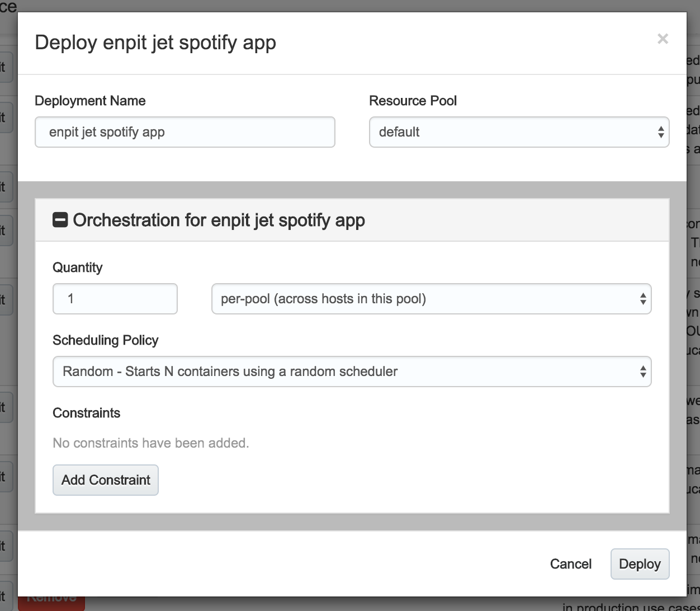The height and width of the screenshot is (611, 700).
Task: Close the Deploy dialog with X
Action: coord(663,39)
